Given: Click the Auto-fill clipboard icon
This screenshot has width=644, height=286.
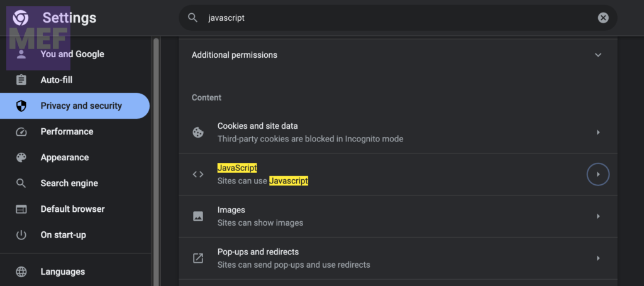Looking at the screenshot, I should tap(21, 80).
